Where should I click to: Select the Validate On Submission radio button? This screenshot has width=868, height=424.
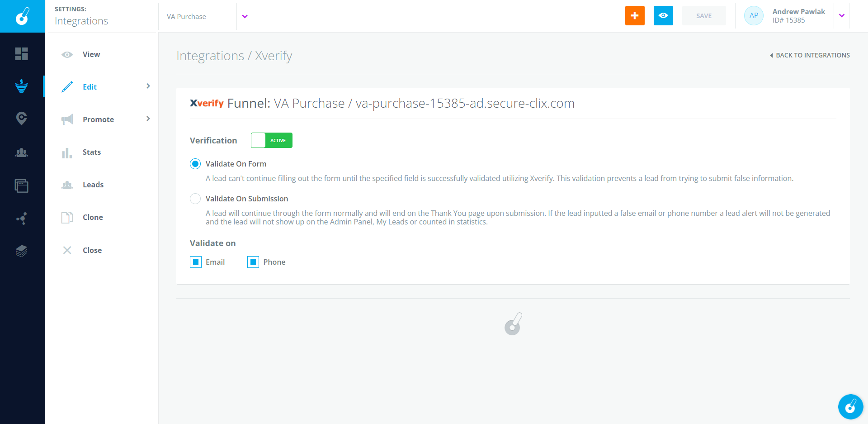point(195,199)
